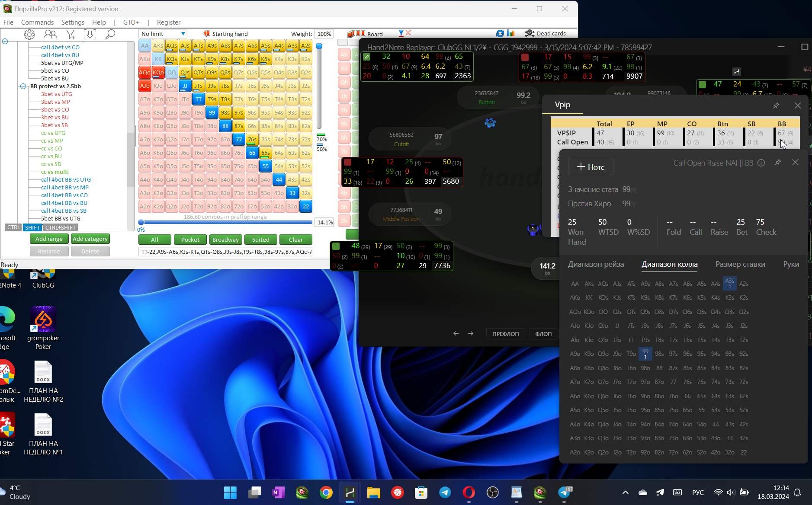This screenshot has height=505, width=812.
Task: Click the blue refresh arrows icon
Action: (500, 33)
